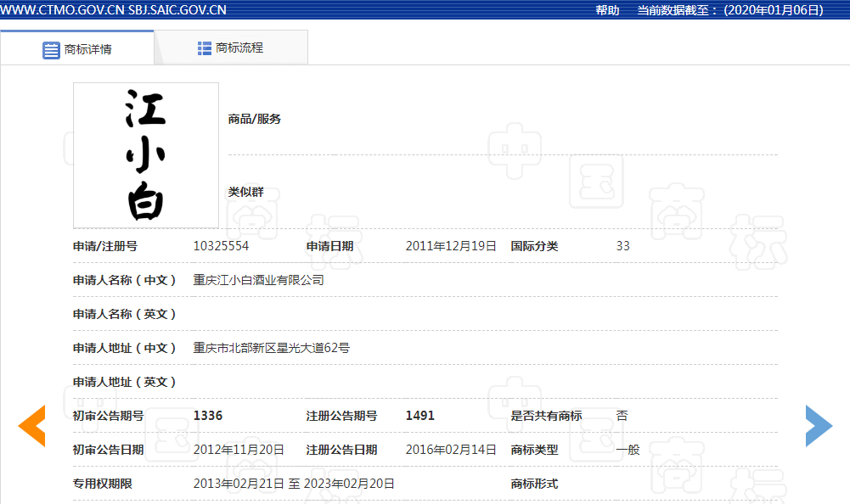Screen dimensions: 850x504
Task: Click the 申请/注册号 label
Action: click(105, 246)
